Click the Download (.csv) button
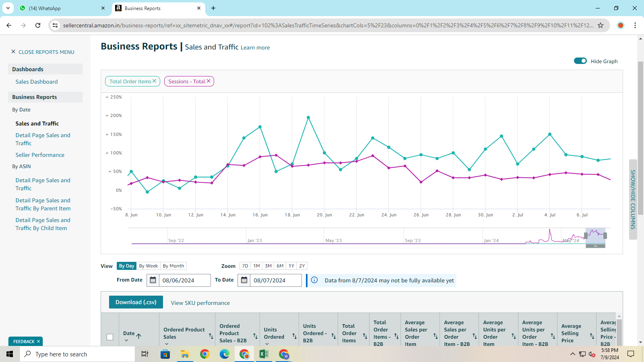Image resolution: width=644 pixels, height=362 pixels. click(136, 302)
